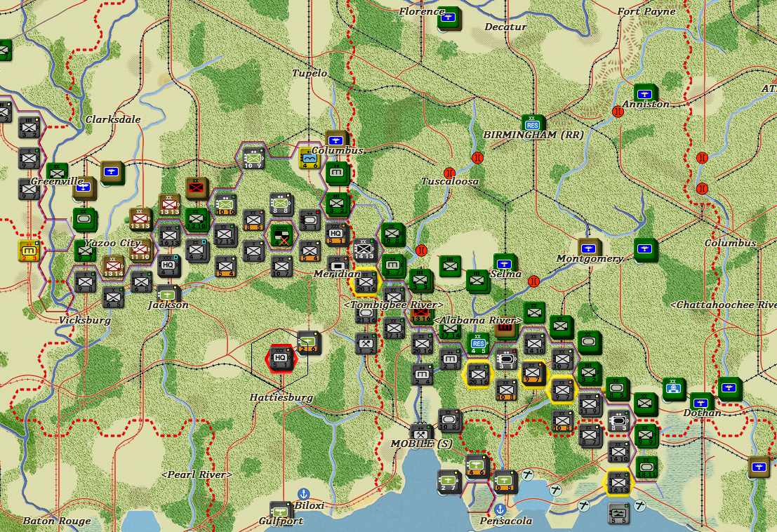Select the air base counter at Anniston

point(644,94)
